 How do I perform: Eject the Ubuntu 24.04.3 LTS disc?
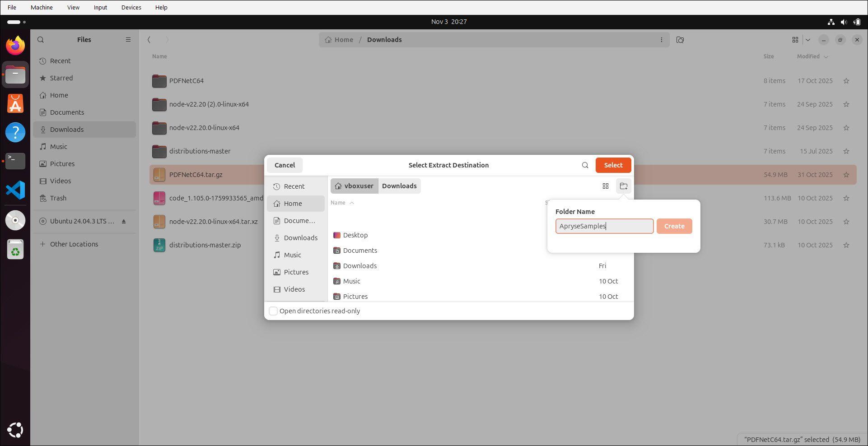point(124,221)
